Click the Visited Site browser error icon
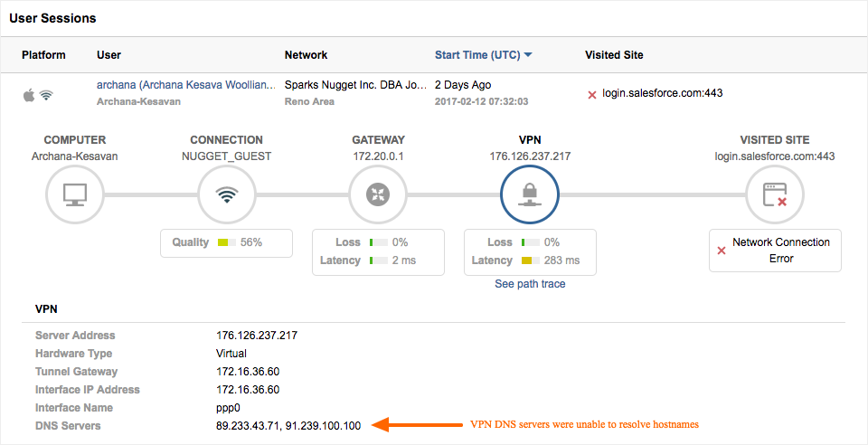The height and width of the screenshot is (445, 868). (x=775, y=194)
